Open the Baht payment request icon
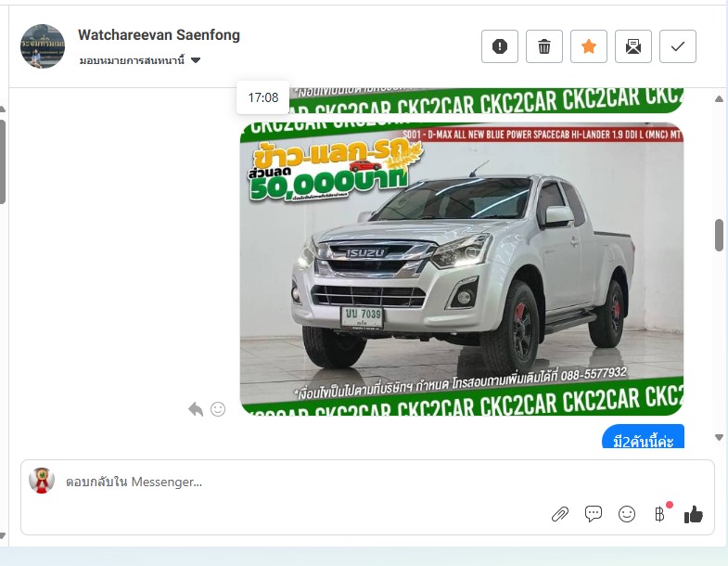 point(659,514)
